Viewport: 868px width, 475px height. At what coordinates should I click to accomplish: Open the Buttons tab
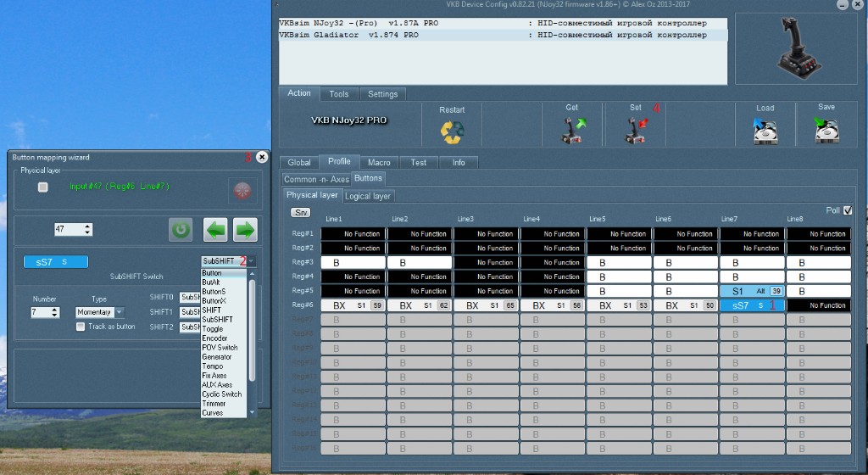pyautogui.click(x=368, y=178)
